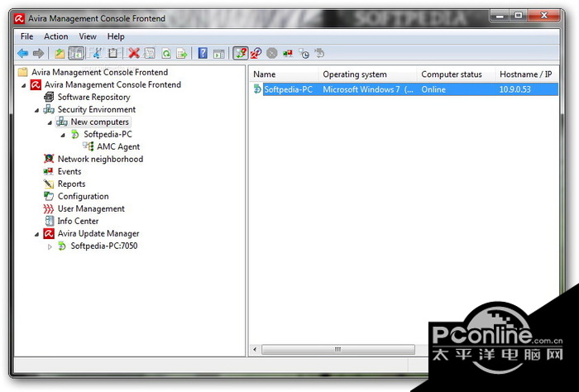Click the red crossed-link toolbar icon
This screenshot has height=392, width=579.
[256, 54]
